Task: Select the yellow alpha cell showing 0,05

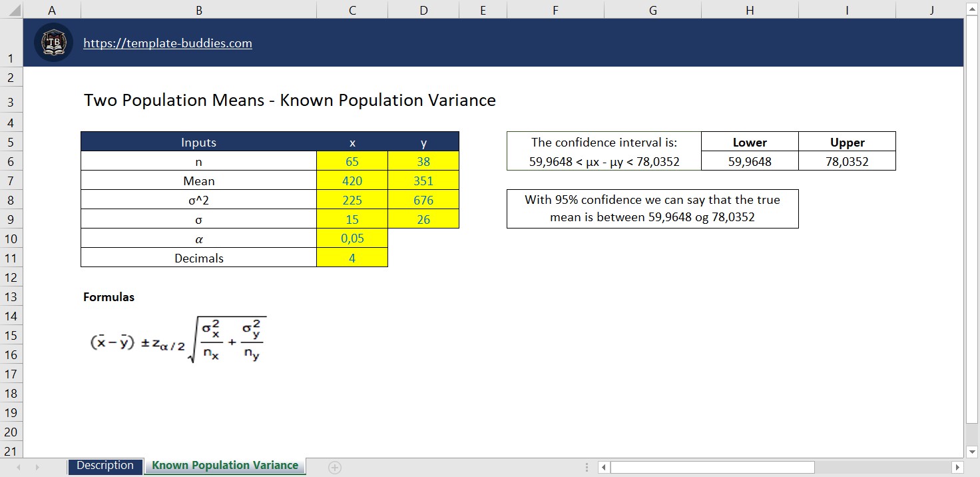Action: pos(352,238)
